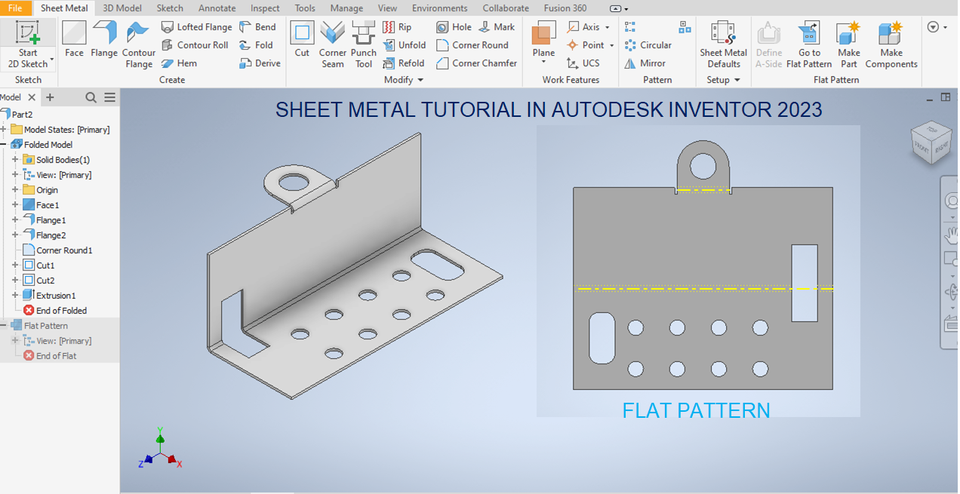Click the File menu button

point(19,8)
